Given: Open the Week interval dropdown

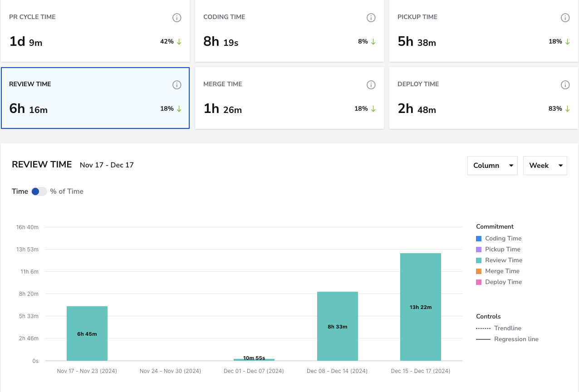Looking at the screenshot, I should (545, 166).
